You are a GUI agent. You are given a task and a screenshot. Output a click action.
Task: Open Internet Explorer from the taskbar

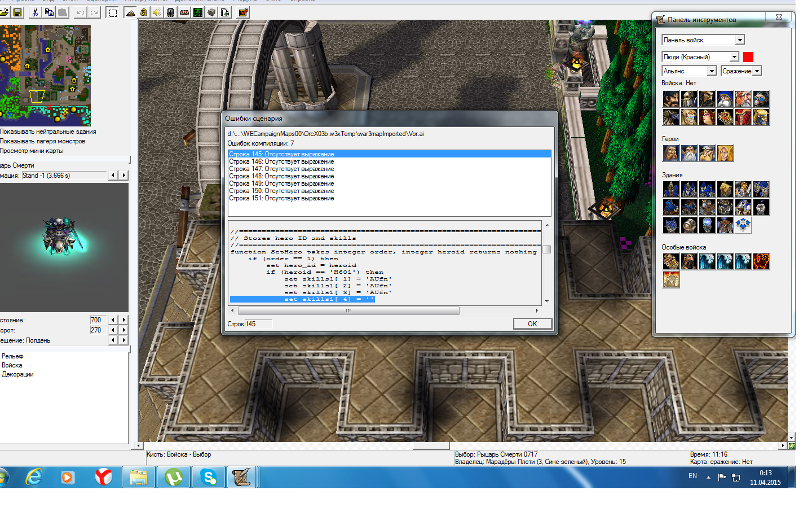34,478
